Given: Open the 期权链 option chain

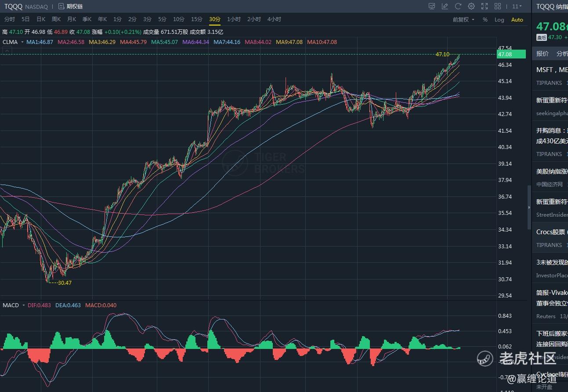Looking at the screenshot, I should [71, 7].
